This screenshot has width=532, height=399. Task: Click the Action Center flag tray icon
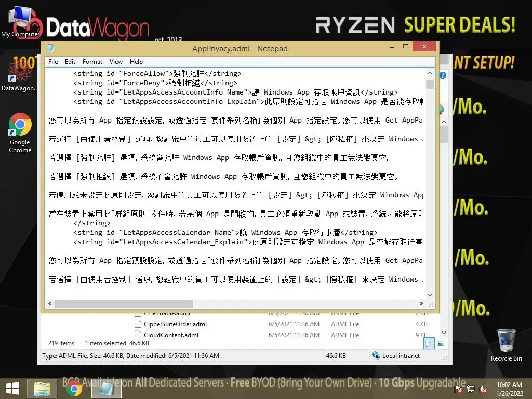[458, 389]
